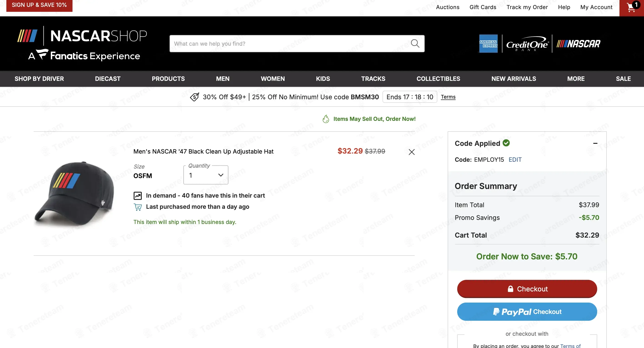Click 'Items May Sell Out, Order Now!' text
The image size is (644, 348).
coord(374,119)
